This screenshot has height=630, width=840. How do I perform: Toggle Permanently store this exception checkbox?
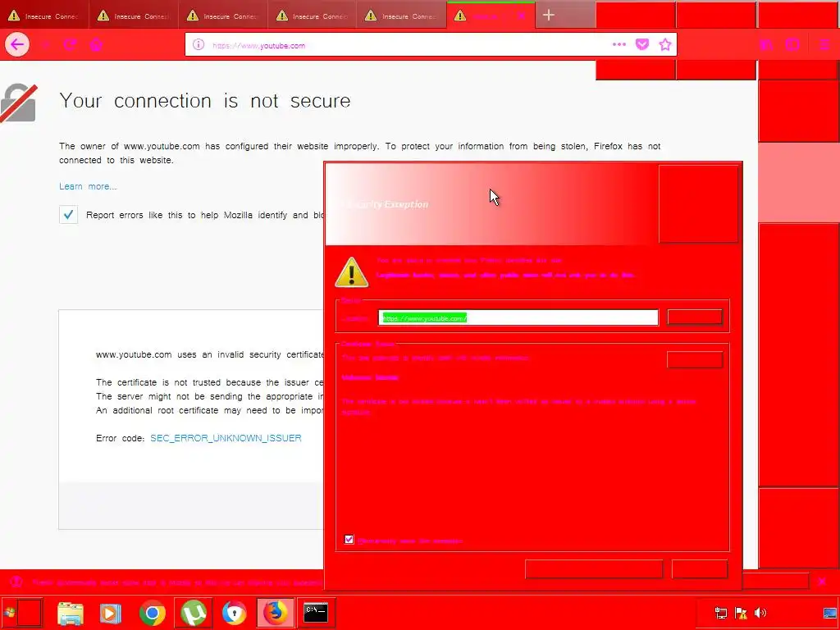tap(349, 540)
